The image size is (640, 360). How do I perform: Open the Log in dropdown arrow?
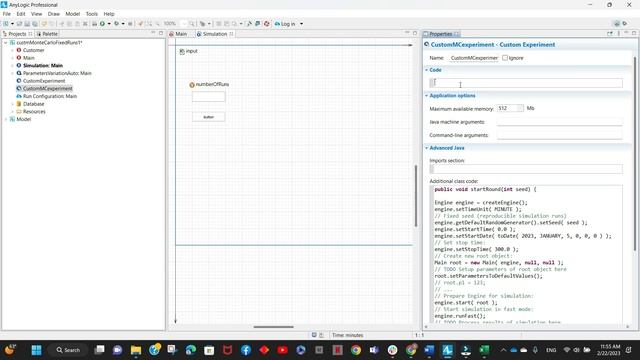pyautogui.click(x=301, y=24)
